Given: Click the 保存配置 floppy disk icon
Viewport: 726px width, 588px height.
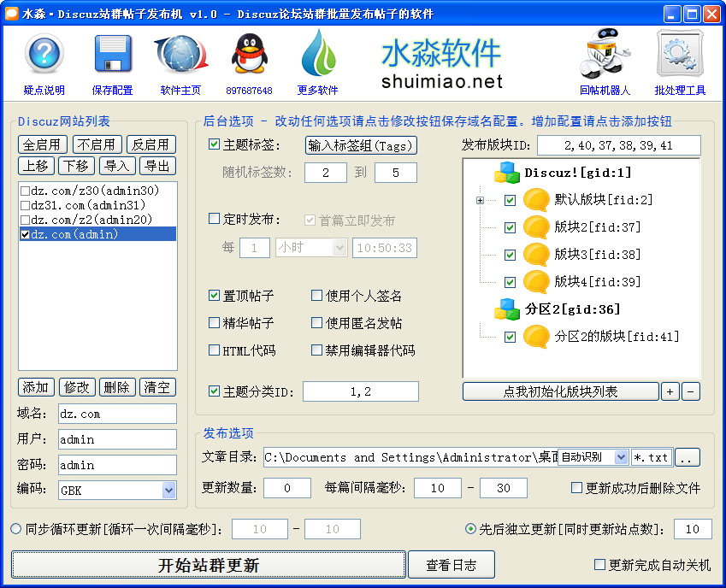Looking at the screenshot, I should [x=113, y=54].
